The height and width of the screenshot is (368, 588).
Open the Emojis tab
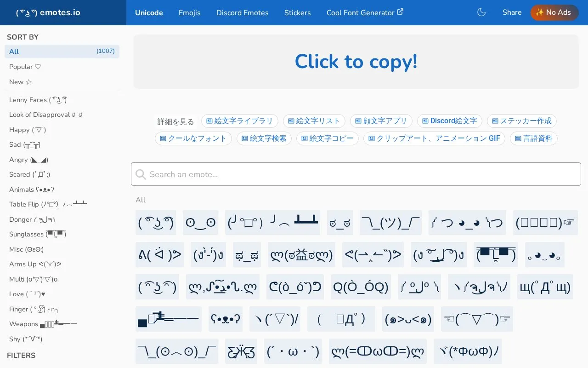click(190, 12)
